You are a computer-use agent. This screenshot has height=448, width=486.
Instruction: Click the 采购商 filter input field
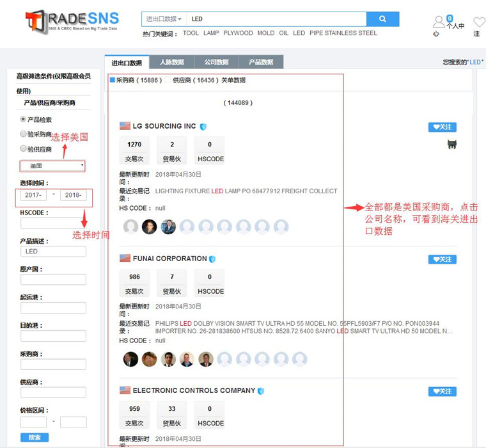pos(53,364)
